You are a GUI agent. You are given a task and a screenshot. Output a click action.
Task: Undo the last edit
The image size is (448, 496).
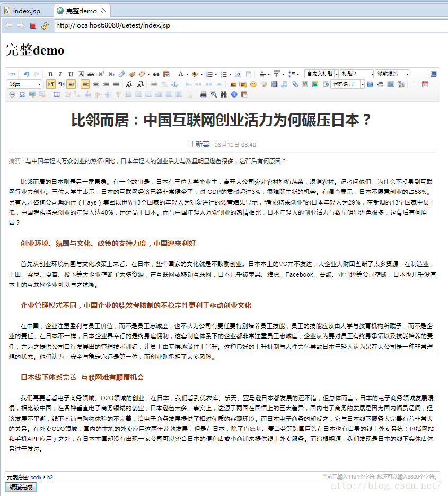click(27, 74)
